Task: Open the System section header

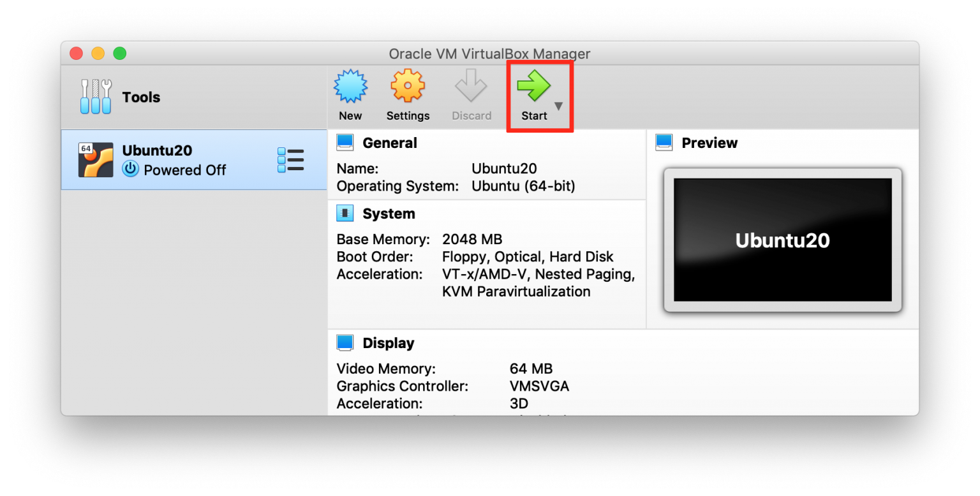Action: click(389, 214)
